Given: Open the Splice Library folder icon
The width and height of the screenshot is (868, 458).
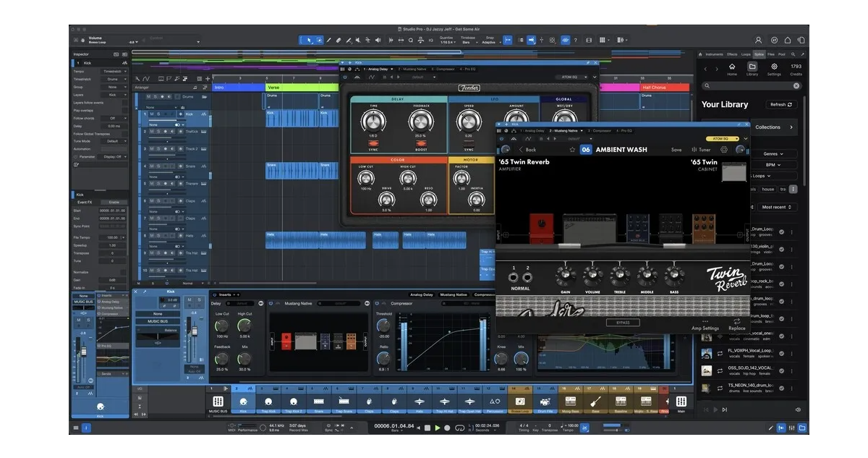Looking at the screenshot, I should click(x=752, y=67).
